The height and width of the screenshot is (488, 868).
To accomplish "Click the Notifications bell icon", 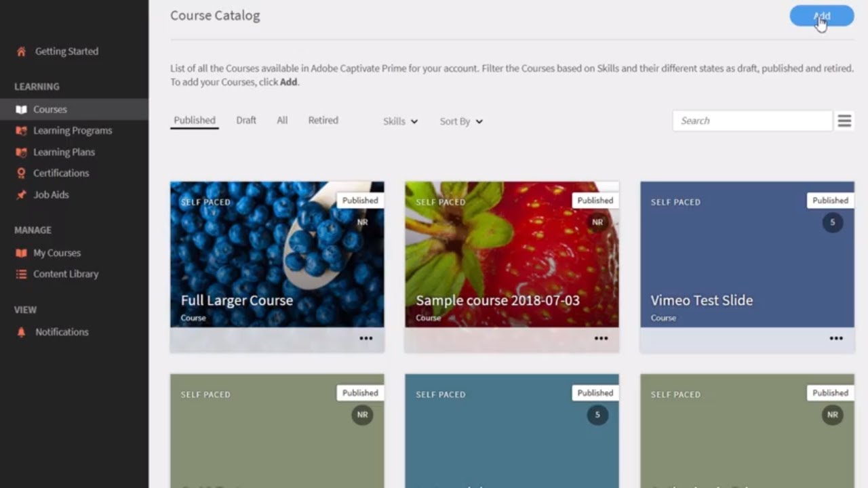I will [x=21, y=332].
